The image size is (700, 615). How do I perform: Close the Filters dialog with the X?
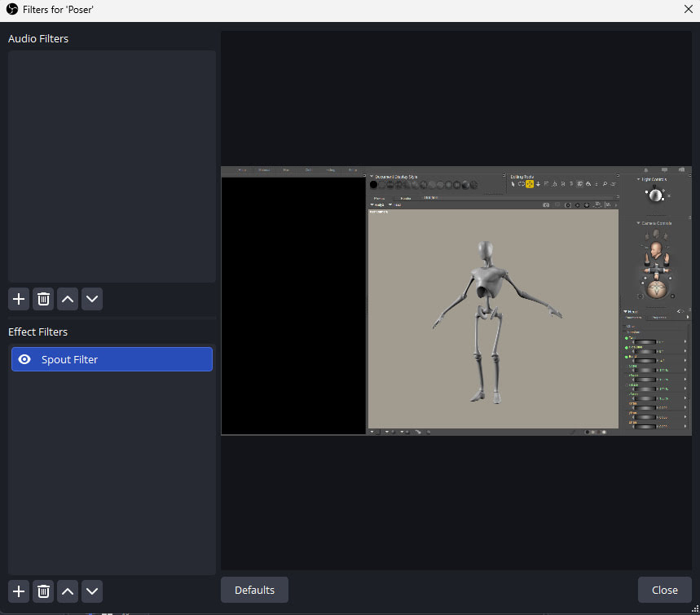pos(688,9)
